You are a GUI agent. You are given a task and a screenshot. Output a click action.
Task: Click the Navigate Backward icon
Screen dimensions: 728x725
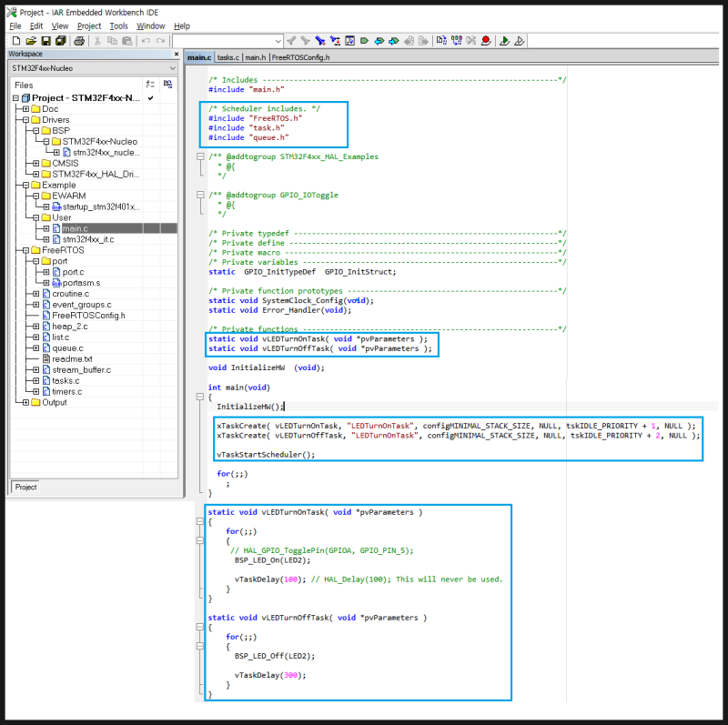(x=409, y=41)
